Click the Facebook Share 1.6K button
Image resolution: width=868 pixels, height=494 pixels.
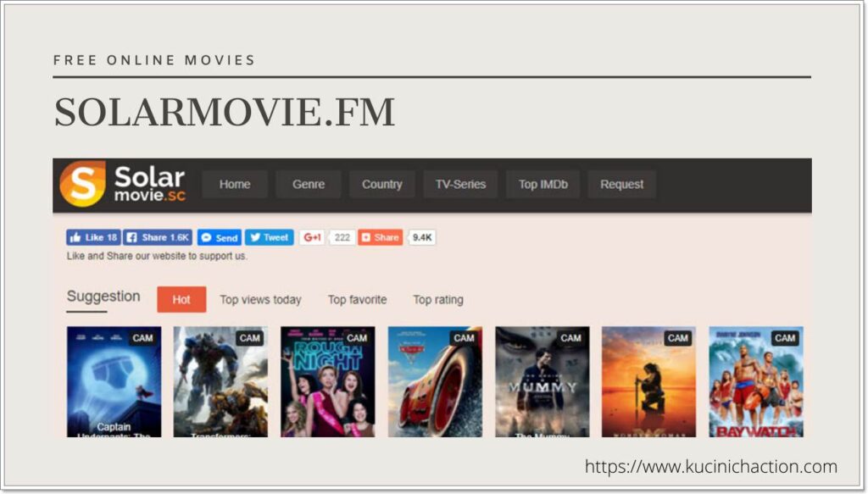(x=158, y=237)
